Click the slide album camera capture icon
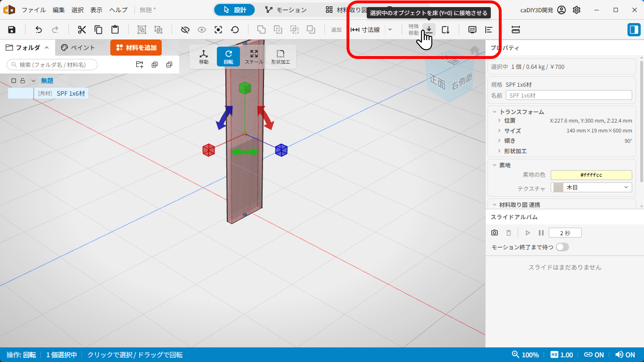Image resolution: width=644 pixels, height=362 pixels. coord(495,233)
